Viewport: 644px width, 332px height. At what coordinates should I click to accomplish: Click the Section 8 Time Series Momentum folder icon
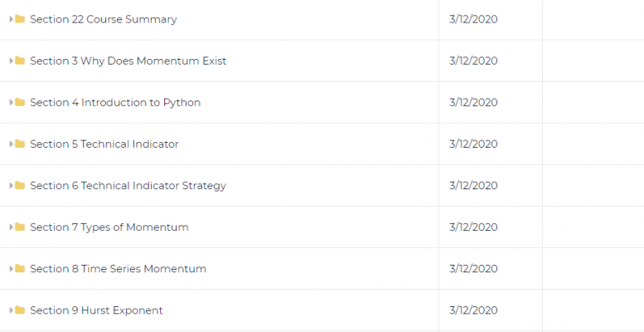[20, 268]
